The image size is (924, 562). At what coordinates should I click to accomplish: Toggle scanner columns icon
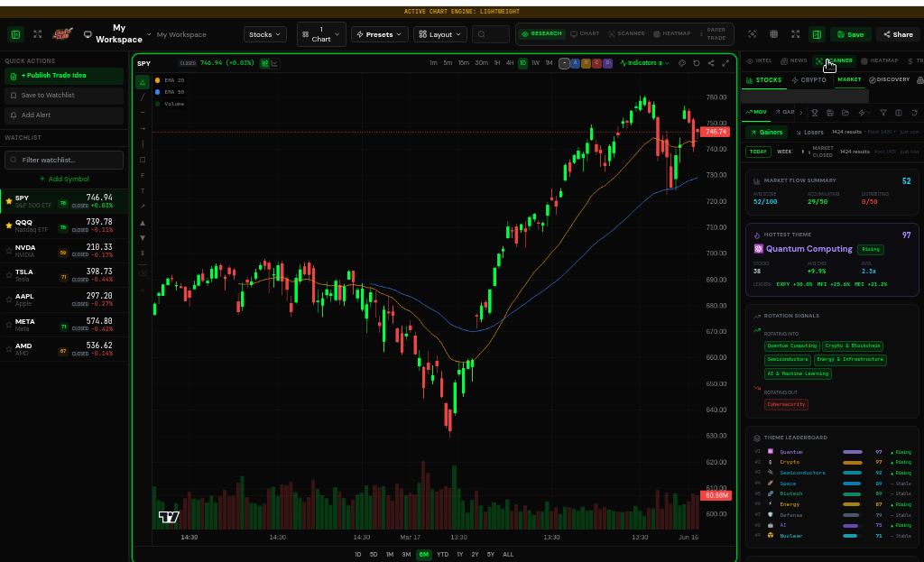coord(899,113)
